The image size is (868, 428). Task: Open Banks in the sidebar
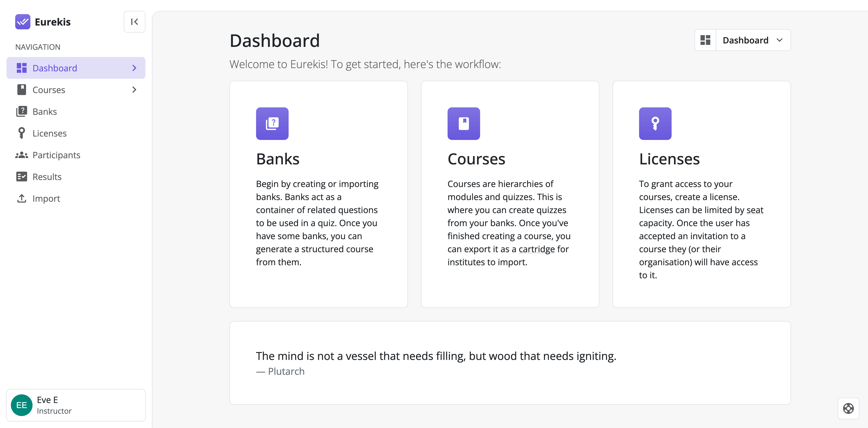44,112
